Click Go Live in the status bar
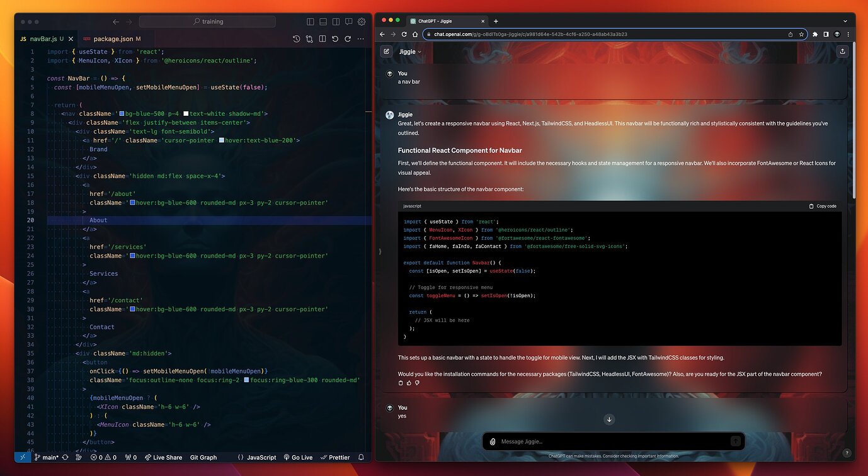 (x=297, y=457)
